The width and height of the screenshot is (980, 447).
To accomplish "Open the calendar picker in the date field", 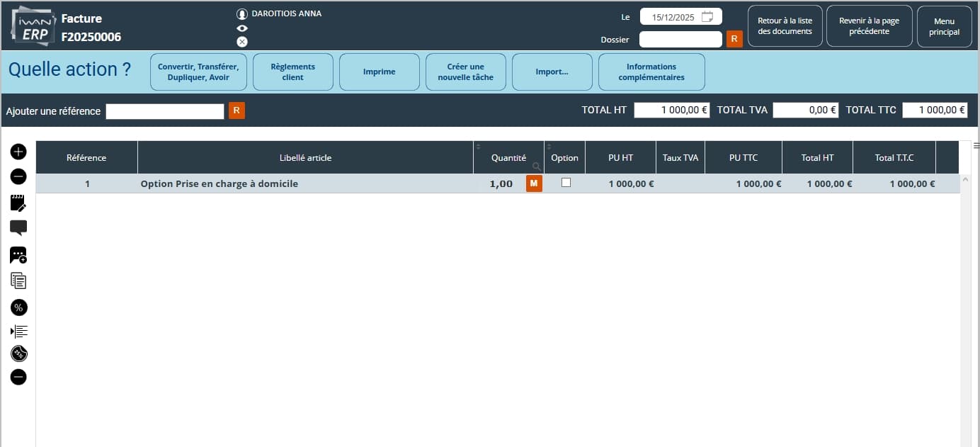I will (707, 17).
